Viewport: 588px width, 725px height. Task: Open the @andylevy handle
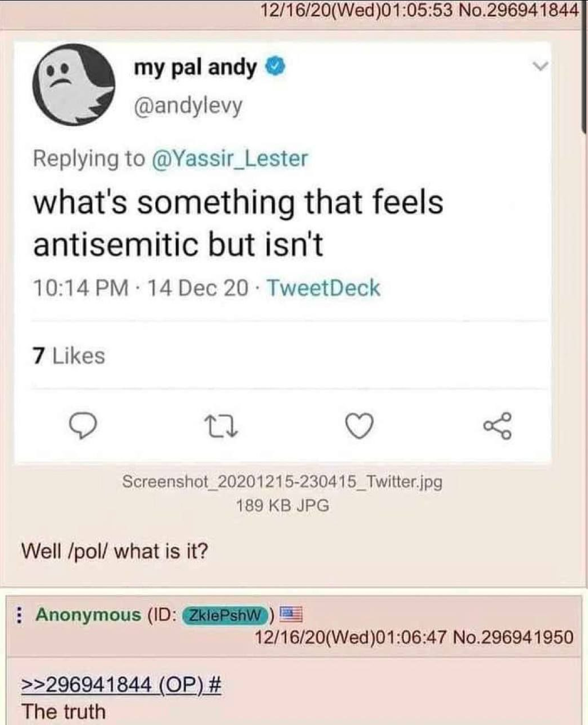point(188,105)
